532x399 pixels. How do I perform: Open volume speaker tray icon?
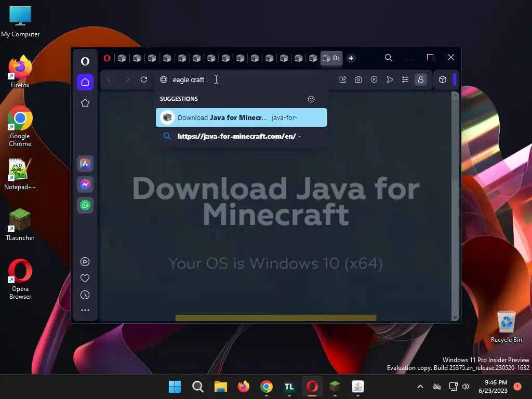coord(465,387)
